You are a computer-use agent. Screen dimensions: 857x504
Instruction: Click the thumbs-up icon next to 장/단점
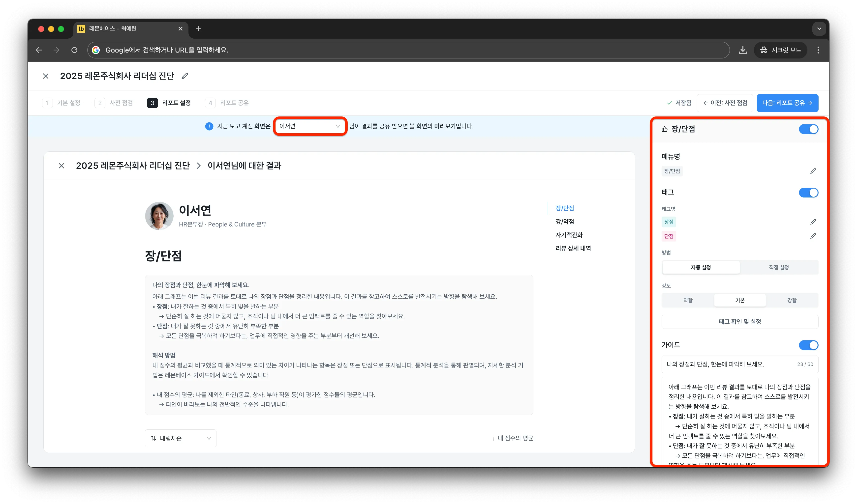(665, 129)
